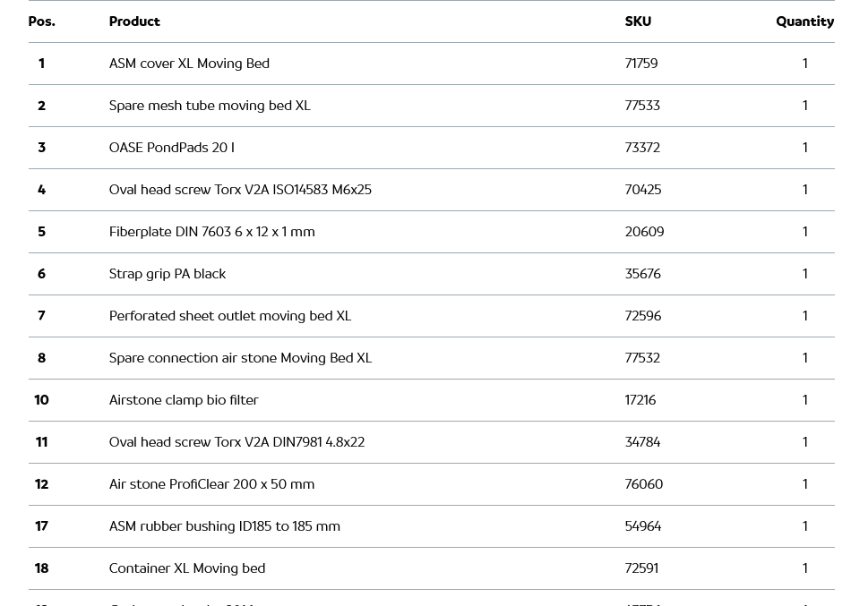Click Airstone clamp bio filter product

[x=184, y=400]
